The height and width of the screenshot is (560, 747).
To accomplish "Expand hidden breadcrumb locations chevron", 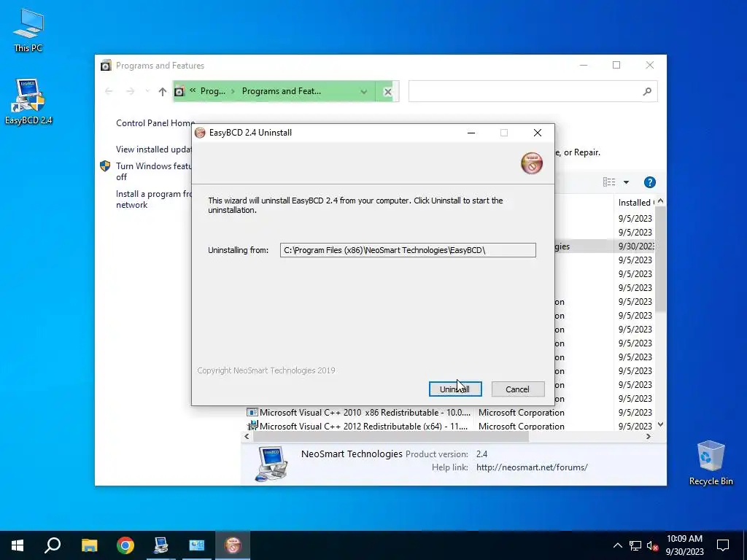I will pos(193,90).
